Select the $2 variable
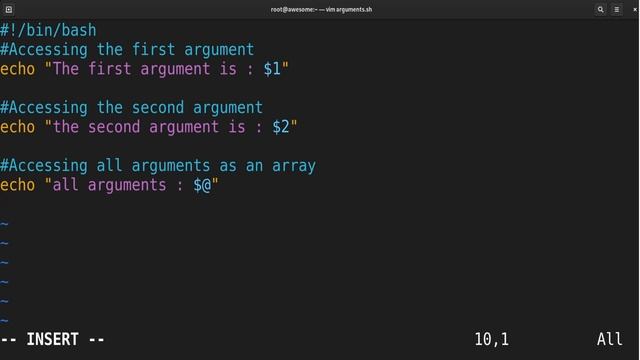The width and height of the screenshot is (640, 360). [x=281, y=127]
